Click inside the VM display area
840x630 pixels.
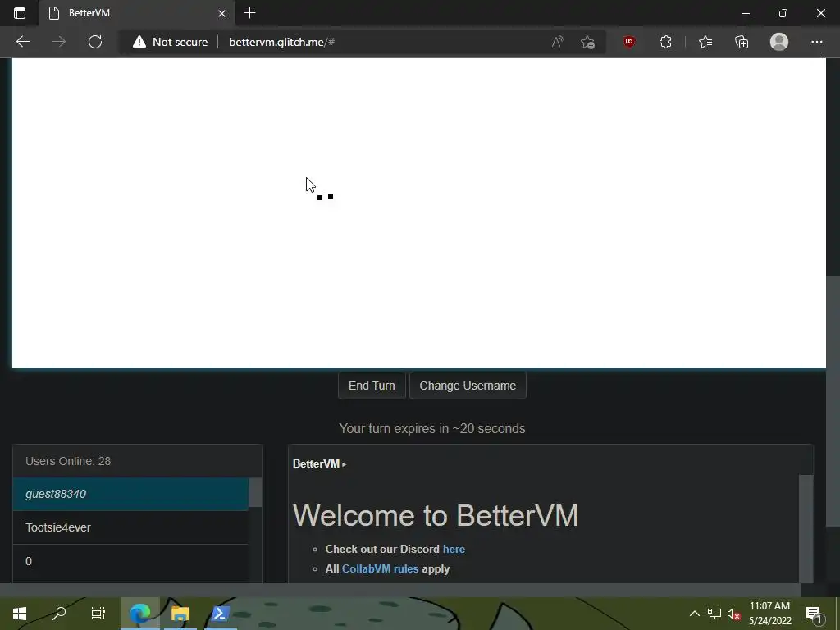pyautogui.click(x=419, y=212)
